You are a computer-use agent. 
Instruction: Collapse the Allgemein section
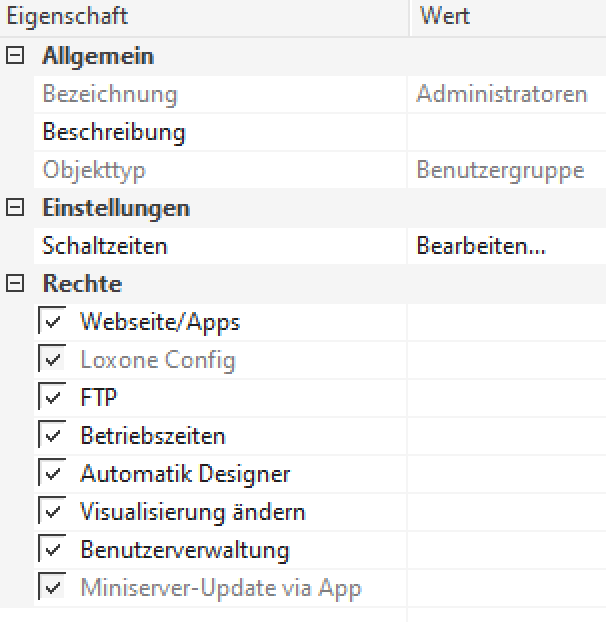pyautogui.click(x=15, y=57)
